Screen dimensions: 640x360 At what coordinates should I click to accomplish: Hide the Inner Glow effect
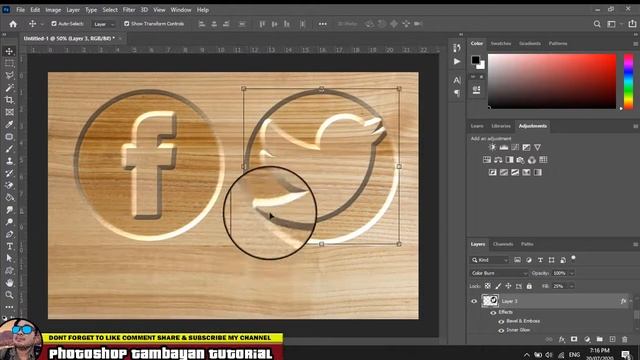(x=501, y=331)
